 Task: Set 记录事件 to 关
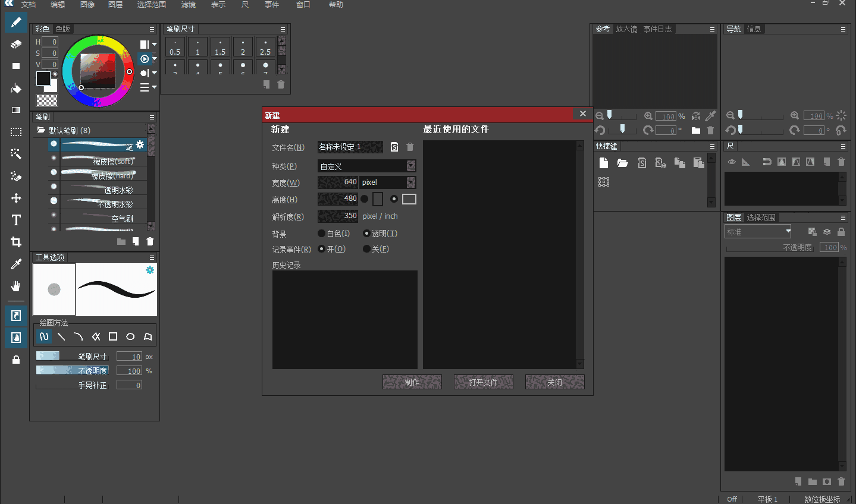click(x=366, y=248)
